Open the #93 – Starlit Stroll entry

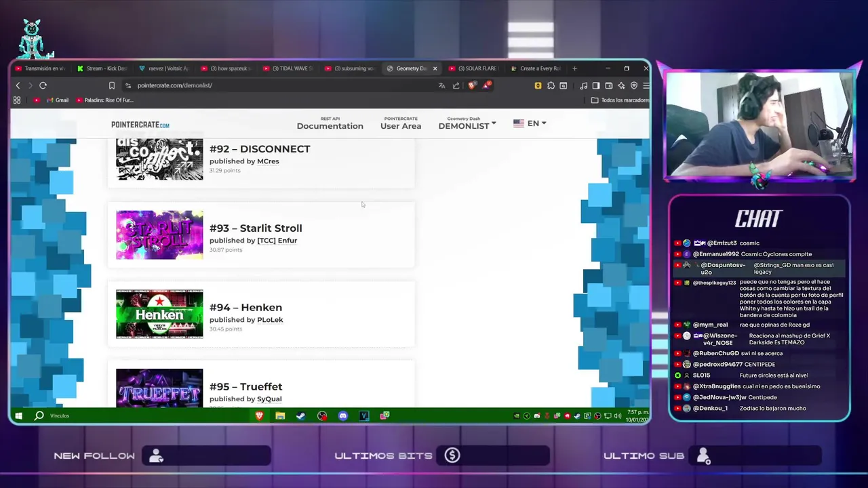click(x=256, y=228)
